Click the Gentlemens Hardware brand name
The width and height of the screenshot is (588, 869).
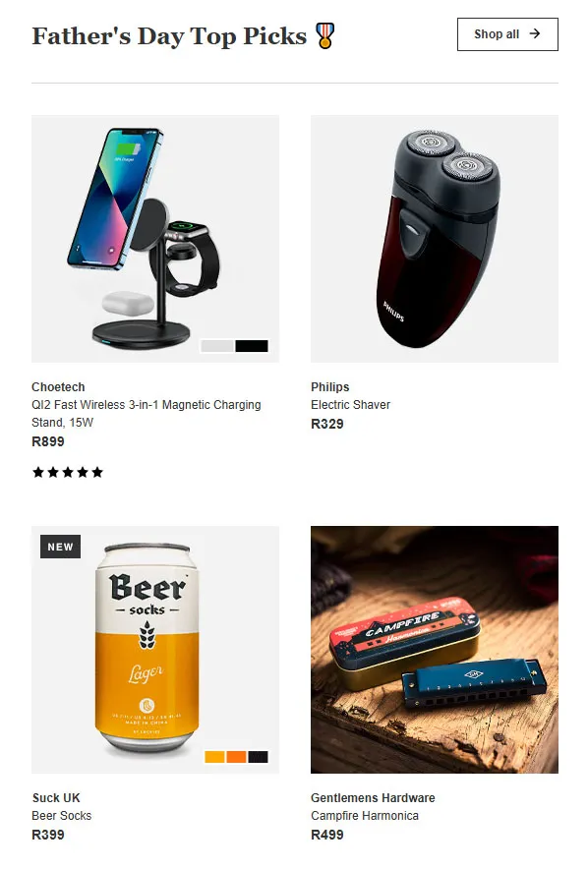373,797
